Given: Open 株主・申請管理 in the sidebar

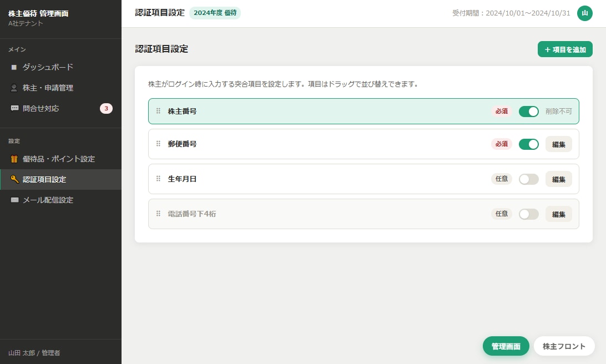Looking at the screenshot, I should coord(60,88).
